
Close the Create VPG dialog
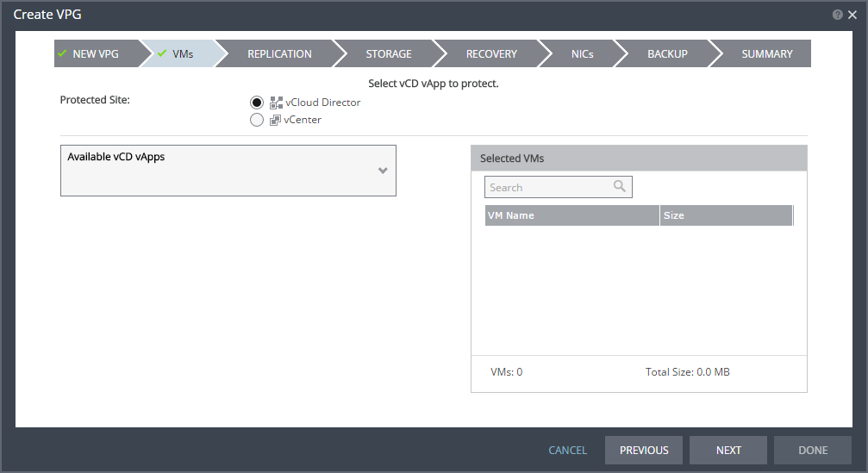tap(852, 15)
